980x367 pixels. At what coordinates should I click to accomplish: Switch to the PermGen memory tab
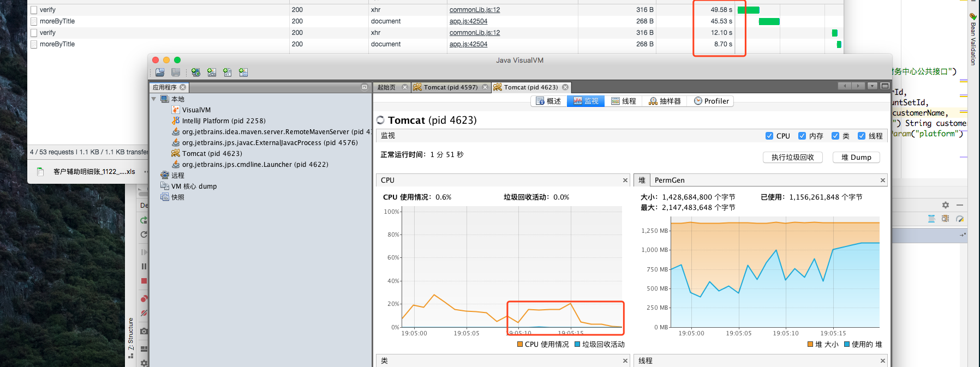pos(670,181)
